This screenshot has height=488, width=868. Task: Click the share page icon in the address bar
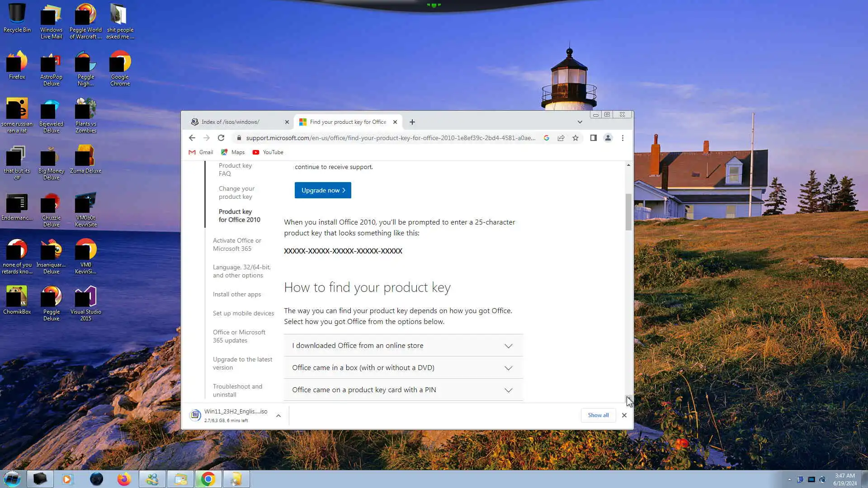click(561, 138)
